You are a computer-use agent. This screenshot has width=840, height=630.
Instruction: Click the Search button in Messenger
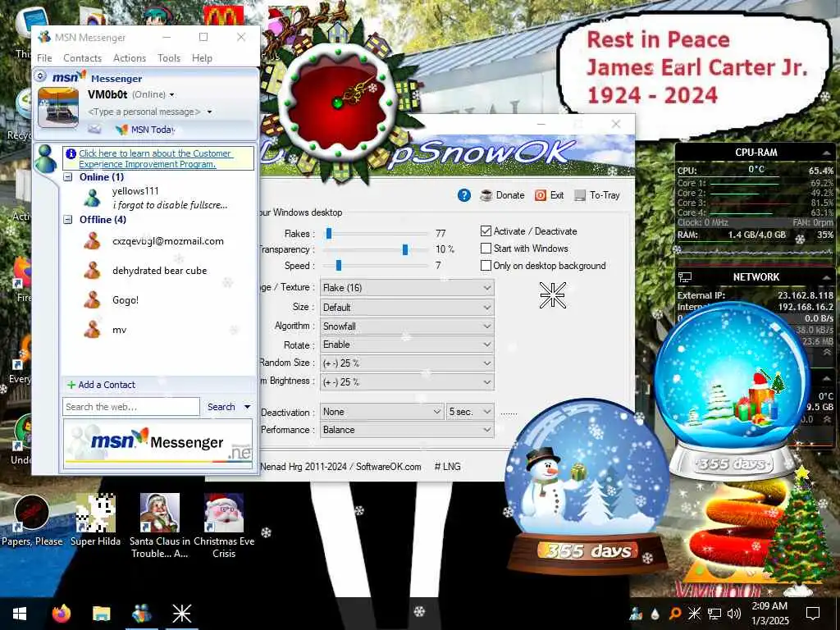point(221,407)
